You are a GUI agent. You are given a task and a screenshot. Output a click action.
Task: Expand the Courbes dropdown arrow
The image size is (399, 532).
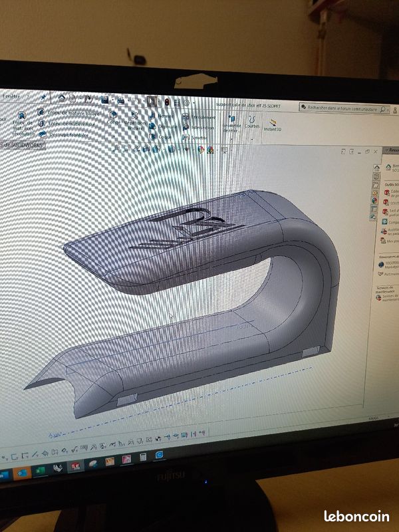[252, 139]
